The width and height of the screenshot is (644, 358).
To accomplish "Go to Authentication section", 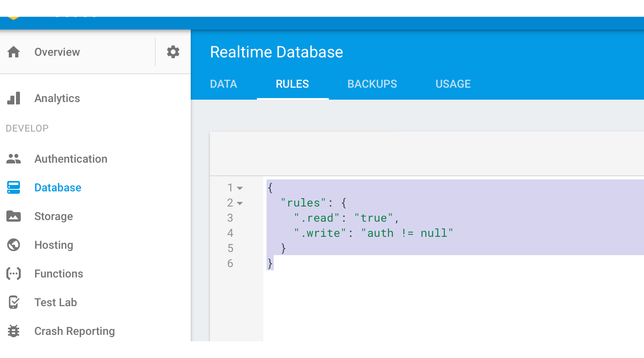I will (71, 159).
